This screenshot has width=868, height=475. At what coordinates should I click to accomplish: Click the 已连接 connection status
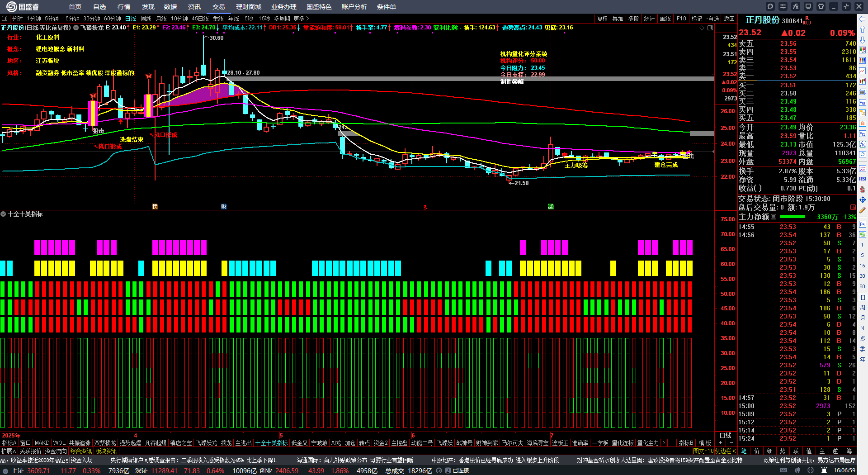461,470
